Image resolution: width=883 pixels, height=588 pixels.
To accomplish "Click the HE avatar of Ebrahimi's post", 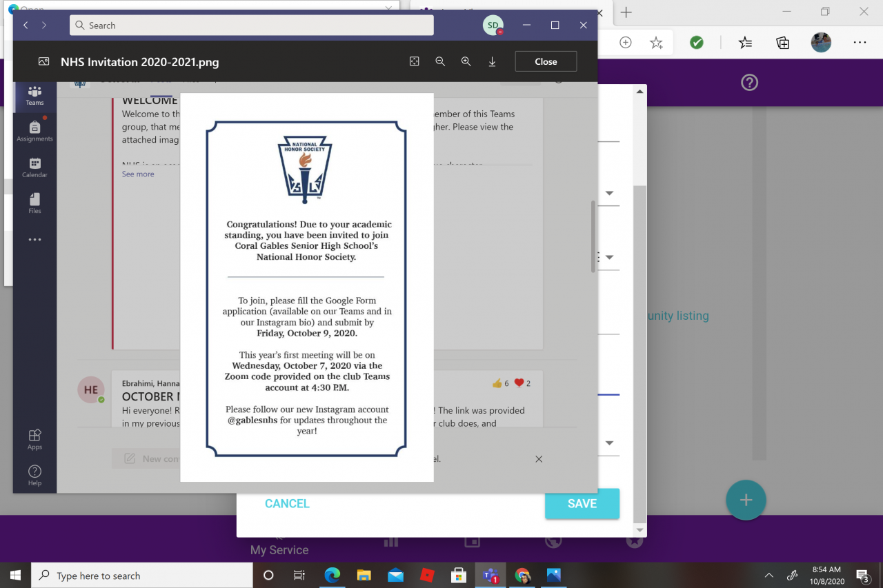I will point(91,389).
